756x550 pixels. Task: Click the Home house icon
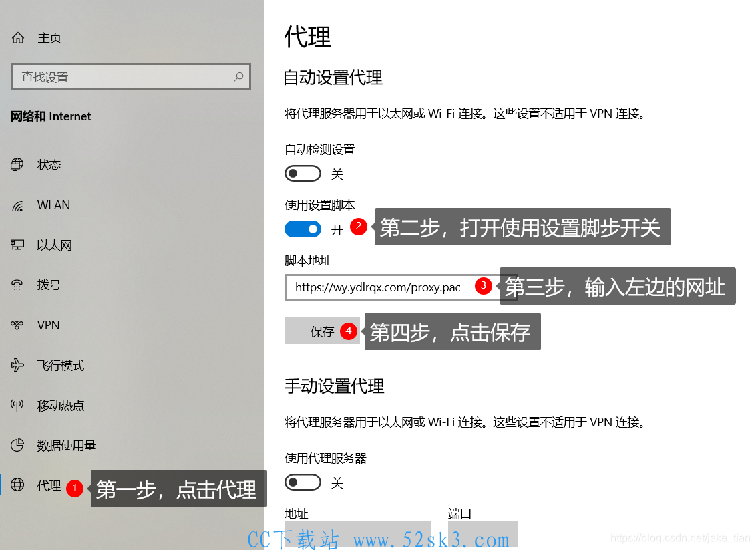point(18,37)
